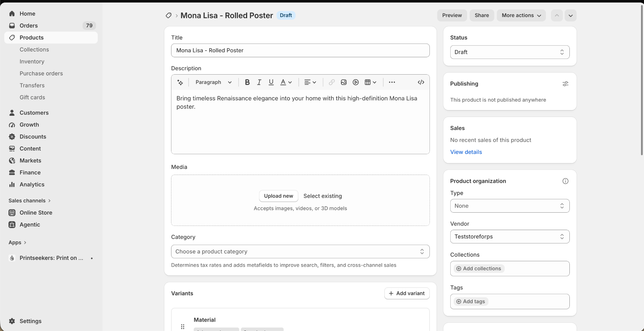This screenshot has height=331, width=644.
Task: Click the Online Store icon
Action: (x=12, y=213)
